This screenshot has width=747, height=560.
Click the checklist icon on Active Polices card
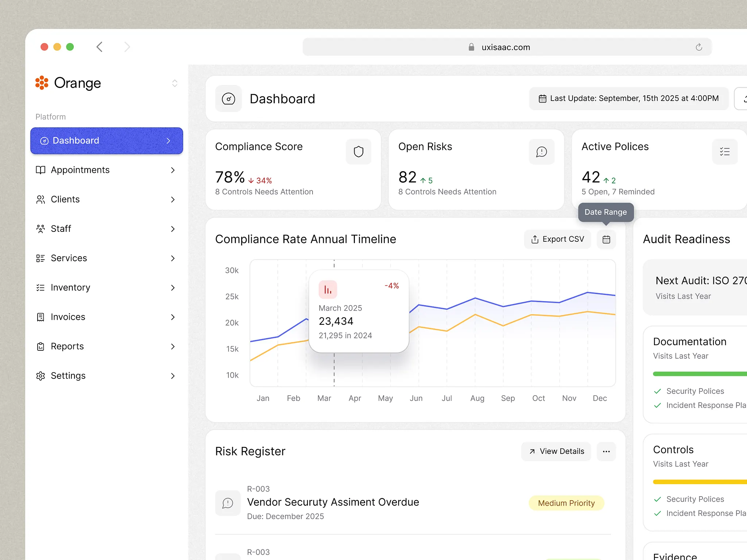pyautogui.click(x=725, y=151)
